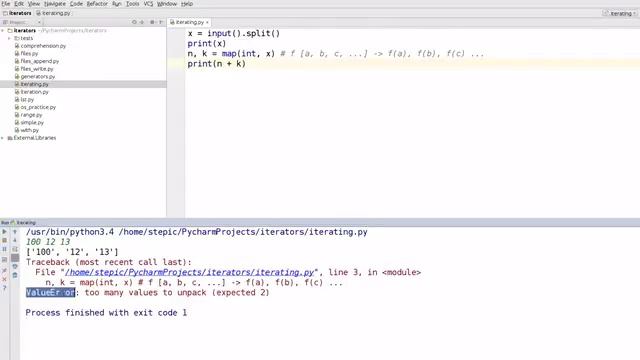
Task: Open the Project view dropdown
Action: (22, 22)
